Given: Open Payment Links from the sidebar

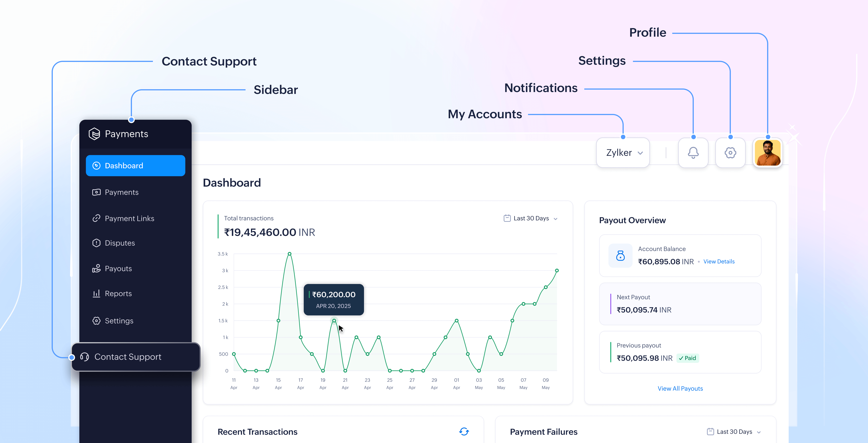Looking at the screenshot, I should (x=129, y=218).
